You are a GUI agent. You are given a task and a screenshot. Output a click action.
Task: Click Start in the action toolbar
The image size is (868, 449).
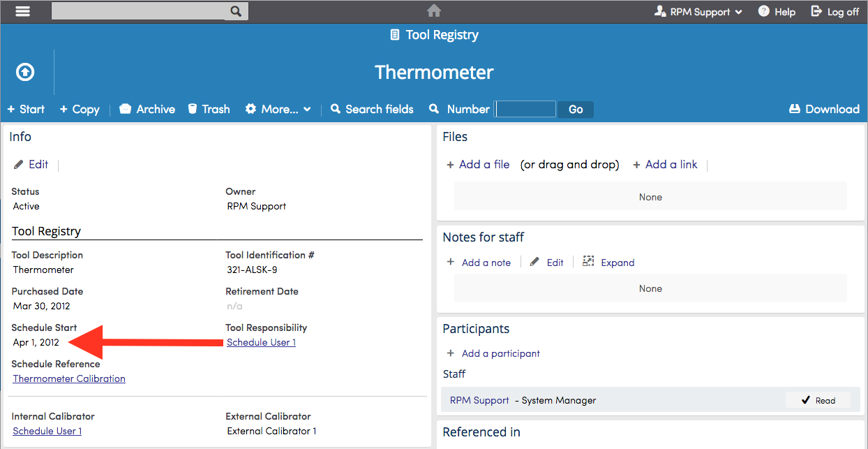[26, 109]
